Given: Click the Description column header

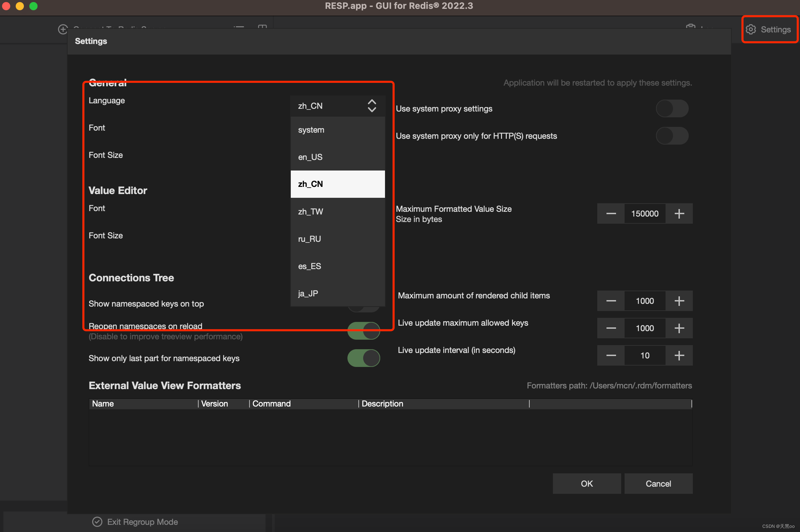Looking at the screenshot, I should 444,404.
